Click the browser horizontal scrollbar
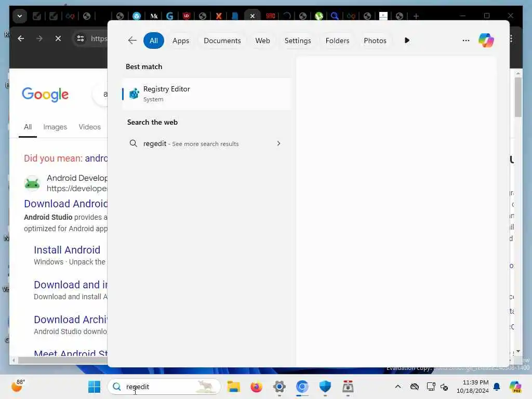This screenshot has width=532, height=399. 63,361
